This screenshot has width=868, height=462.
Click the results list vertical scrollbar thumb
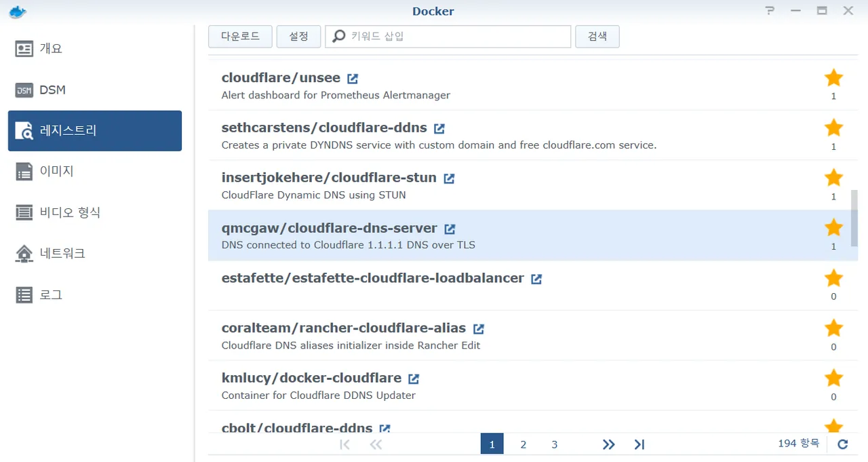pyautogui.click(x=854, y=218)
